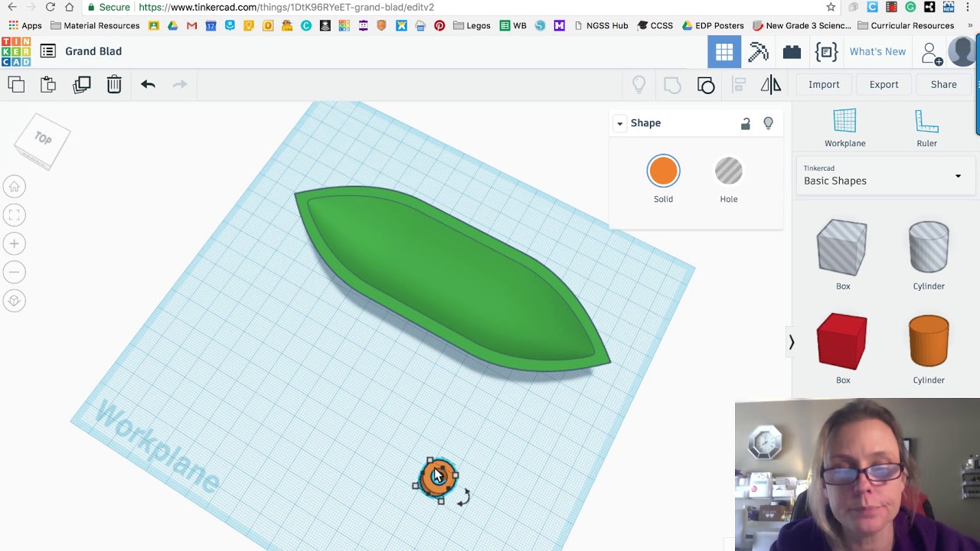Click the browser address bar
The width and height of the screenshot is (980, 551).
pos(452,7)
